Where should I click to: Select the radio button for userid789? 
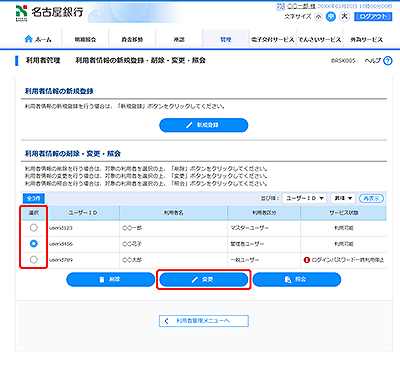[34, 260]
